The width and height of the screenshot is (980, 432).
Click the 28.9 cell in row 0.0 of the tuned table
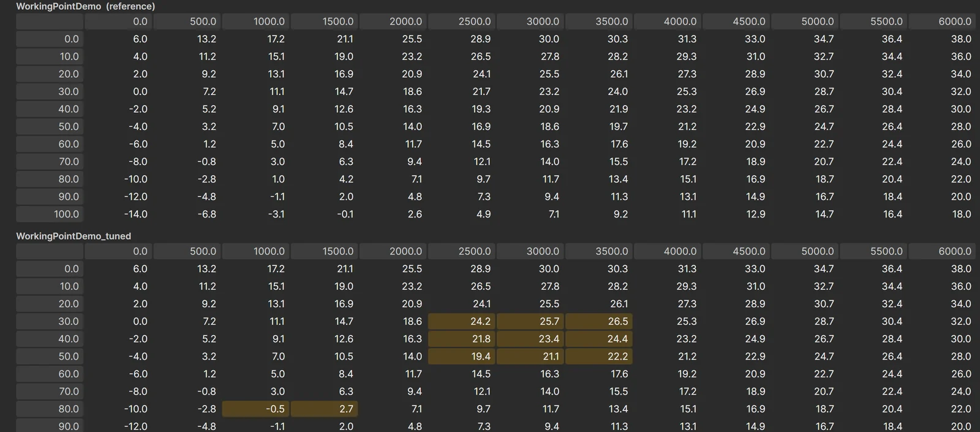462,268
